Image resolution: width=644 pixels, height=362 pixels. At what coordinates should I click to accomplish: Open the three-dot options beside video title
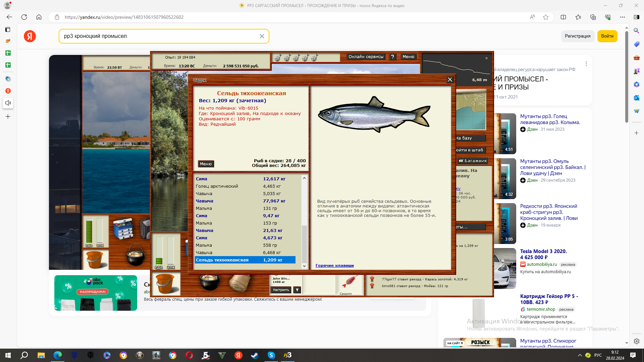(x=586, y=64)
